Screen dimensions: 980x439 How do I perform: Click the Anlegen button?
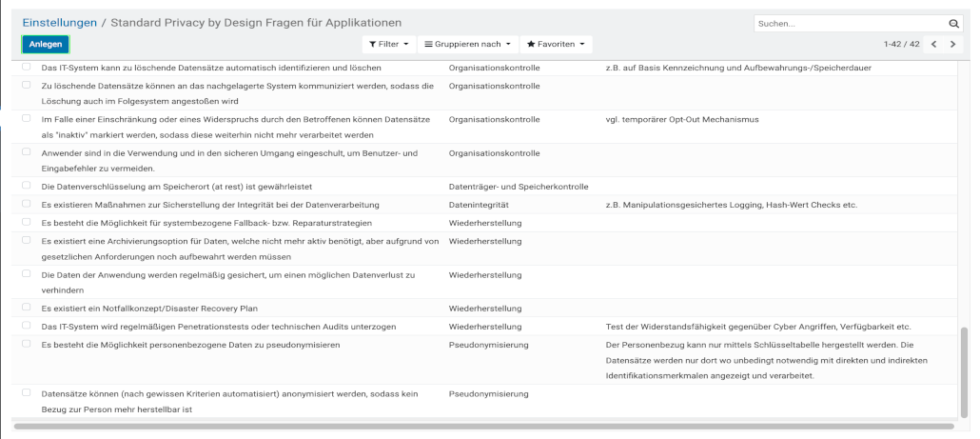(45, 45)
